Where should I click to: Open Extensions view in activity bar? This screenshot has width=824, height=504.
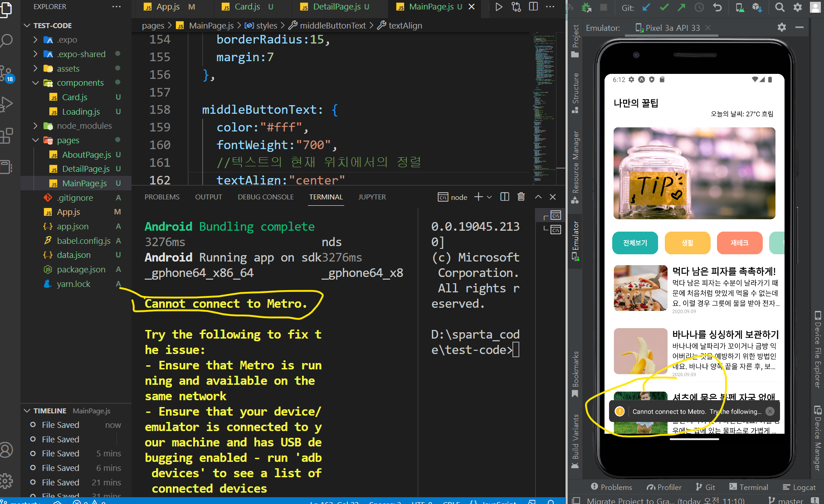pyautogui.click(x=7, y=136)
